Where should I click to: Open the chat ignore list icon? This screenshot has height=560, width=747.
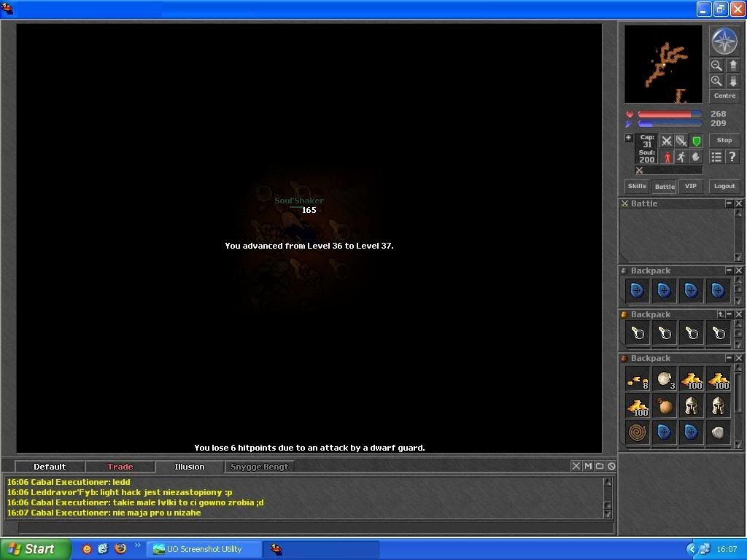tap(612, 466)
